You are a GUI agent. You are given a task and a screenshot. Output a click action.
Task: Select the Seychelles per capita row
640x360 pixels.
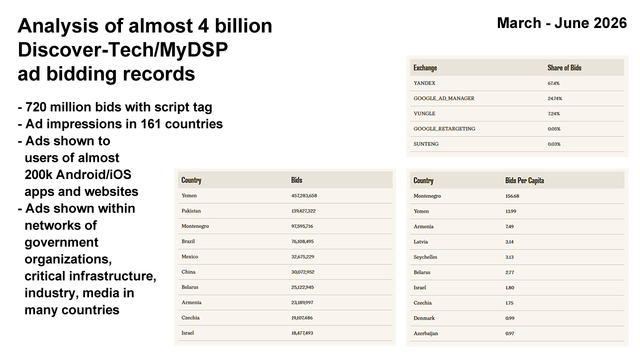point(517,257)
